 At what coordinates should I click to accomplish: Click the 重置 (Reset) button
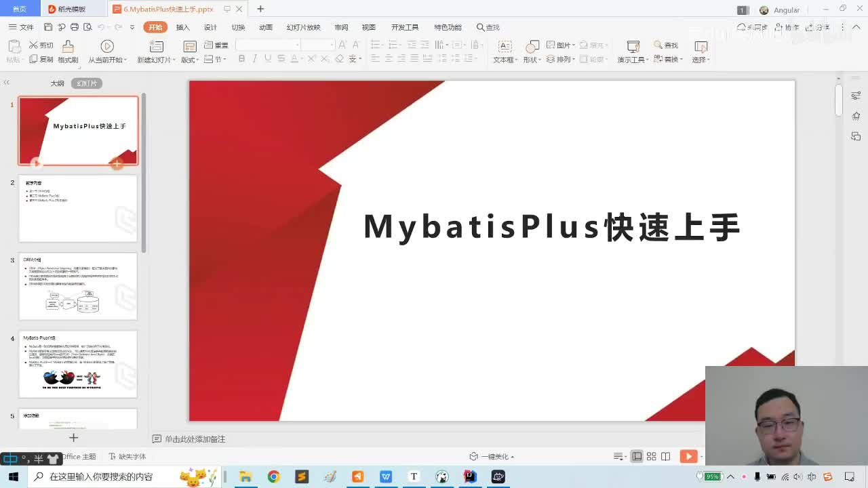(216, 45)
